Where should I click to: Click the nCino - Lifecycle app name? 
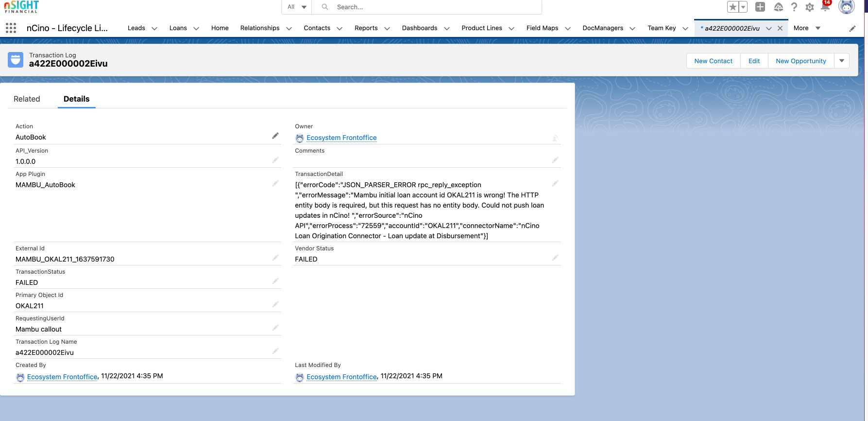point(67,28)
